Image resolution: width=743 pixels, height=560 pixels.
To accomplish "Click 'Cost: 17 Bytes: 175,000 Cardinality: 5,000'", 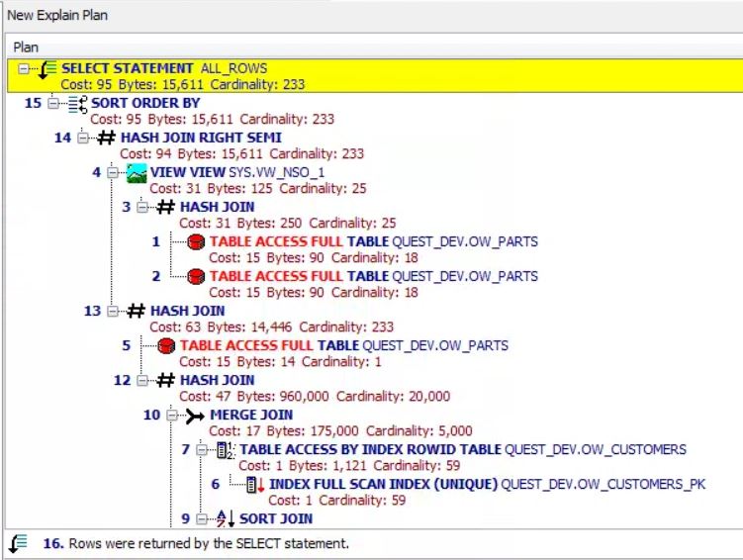I will 340,431.
